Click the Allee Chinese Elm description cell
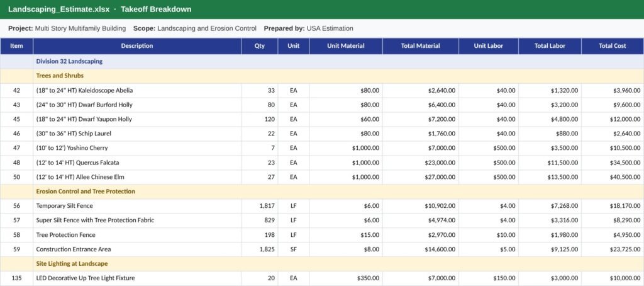 (x=137, y=177)
